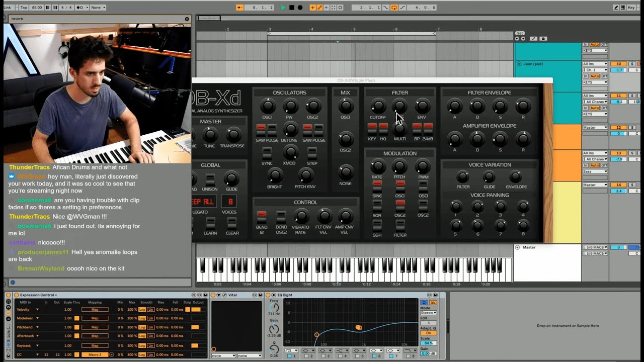Toggle the oscillator SYNC switch

click(x=267, y=153)
